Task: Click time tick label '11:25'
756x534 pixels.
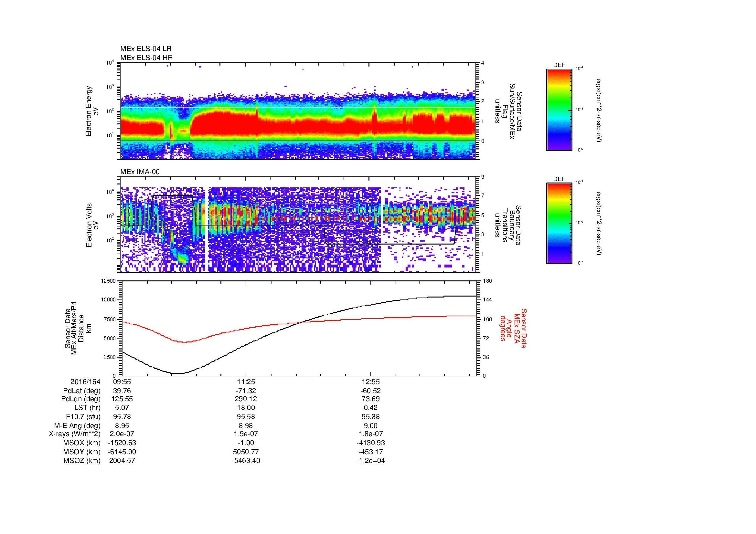Action: 246,382
